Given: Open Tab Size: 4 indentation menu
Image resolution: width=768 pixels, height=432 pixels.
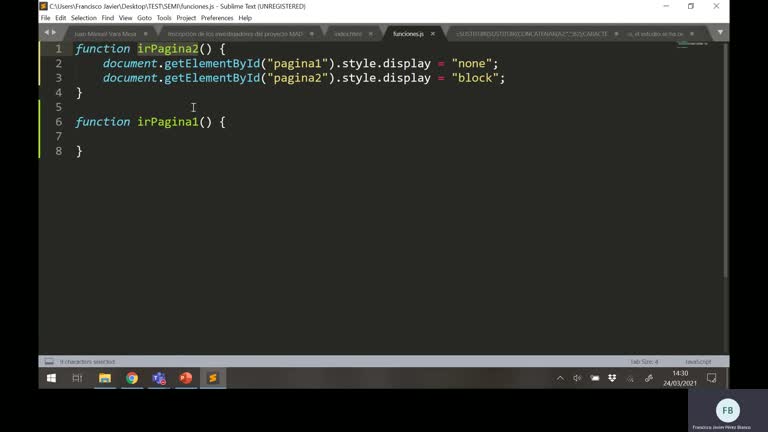Looking at the screenshot, I should click(x=643, y=361).
